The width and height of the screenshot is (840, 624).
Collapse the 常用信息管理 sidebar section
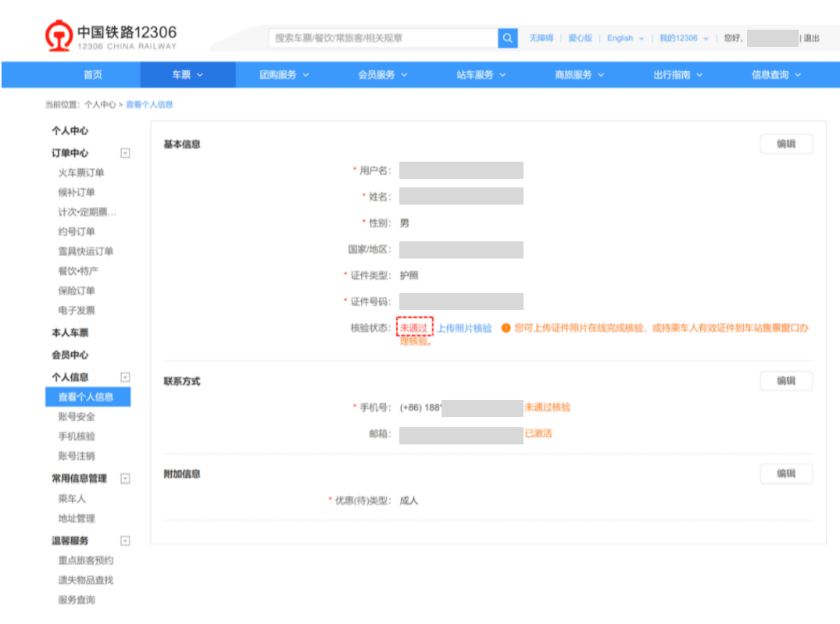(125, 479)
